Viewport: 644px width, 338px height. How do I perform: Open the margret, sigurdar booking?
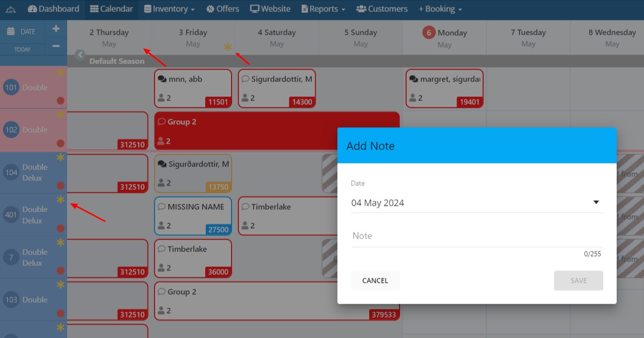(445, 88)
